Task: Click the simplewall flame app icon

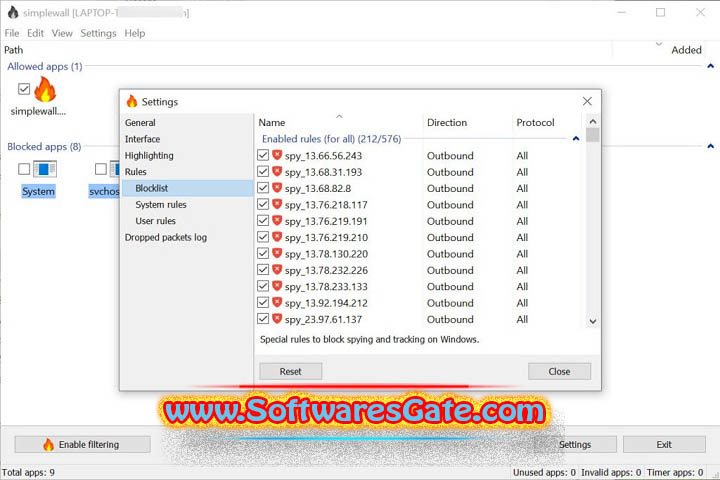Action: coord(45,89)
